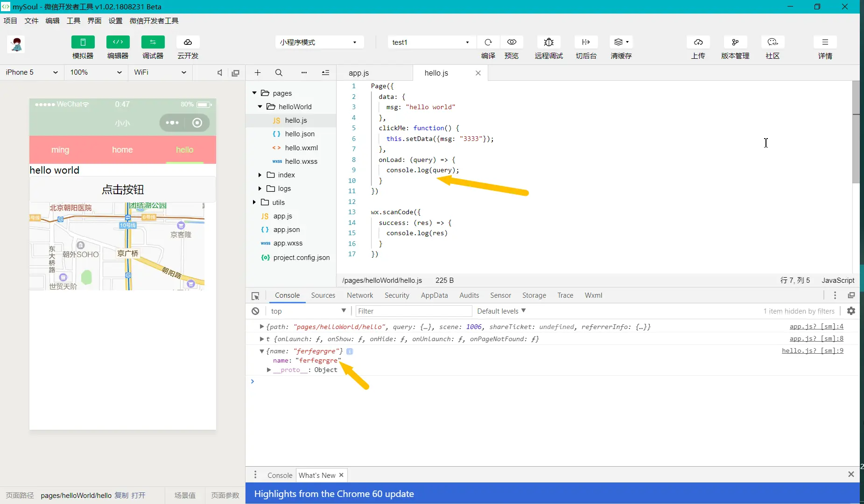Viewport: 864px width, 504px height.
Task: Toggle the simulator mute speaker icon
Action: coord(220,72)
